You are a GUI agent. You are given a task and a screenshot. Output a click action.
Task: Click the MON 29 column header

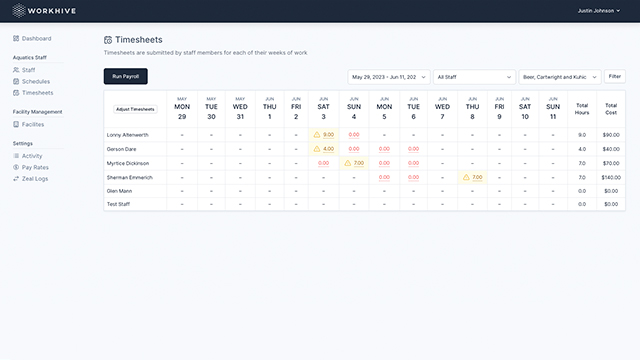(182, 109)
